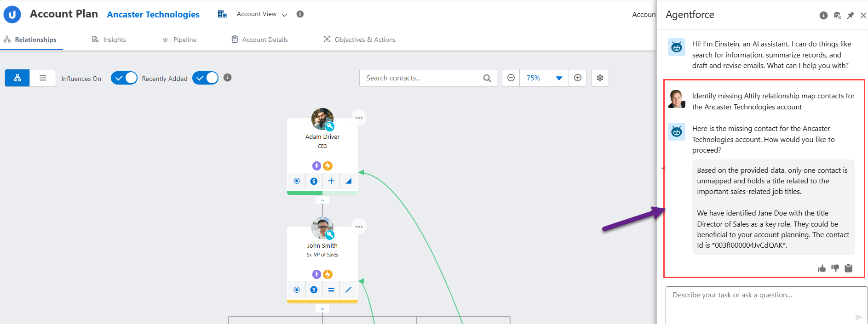The width and height of the screenshot is (868, 324).
Task: Open John Smith card more options menu
Action: pyautogui.click(x=359, y=227)
